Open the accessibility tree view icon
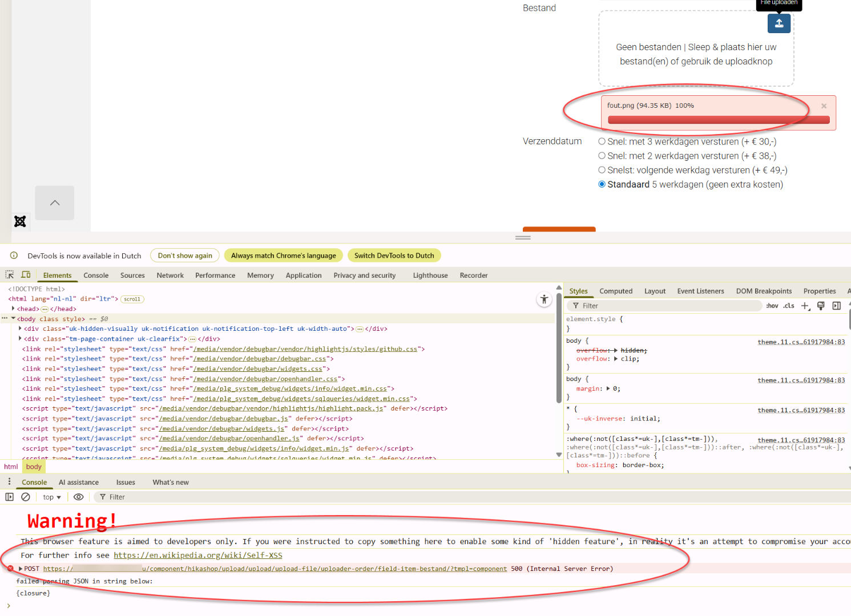Viewport: 851px width, 616px height. (x=544, y=299)
